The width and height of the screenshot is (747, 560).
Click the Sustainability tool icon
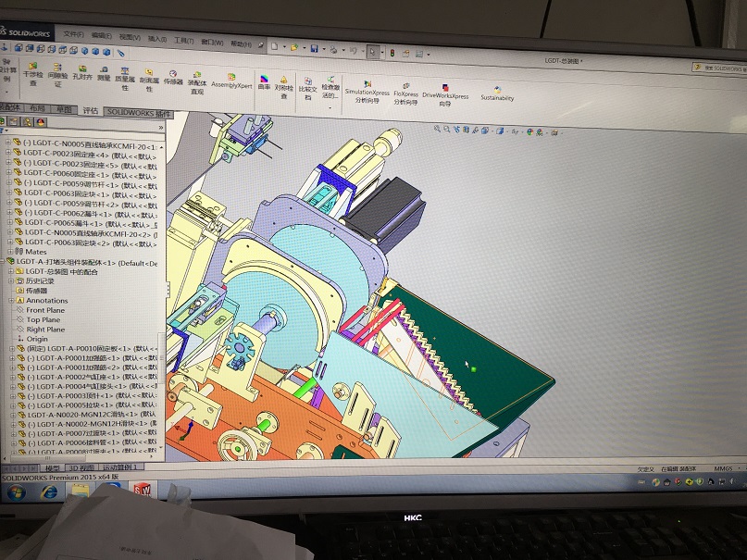tap(496, 93)
